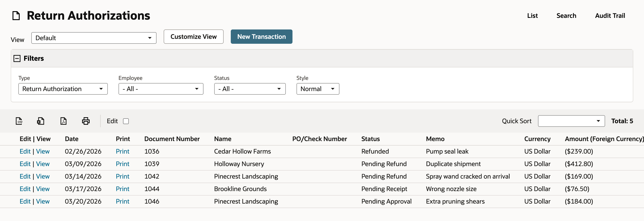The image size is (644, 221).
Task: Click the 'Pending Approval' status cell
Action: [x=386, y=201]
